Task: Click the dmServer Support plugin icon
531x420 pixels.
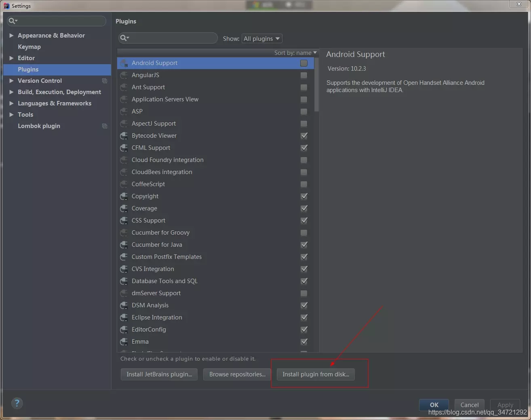Action: tap(124, 293)
